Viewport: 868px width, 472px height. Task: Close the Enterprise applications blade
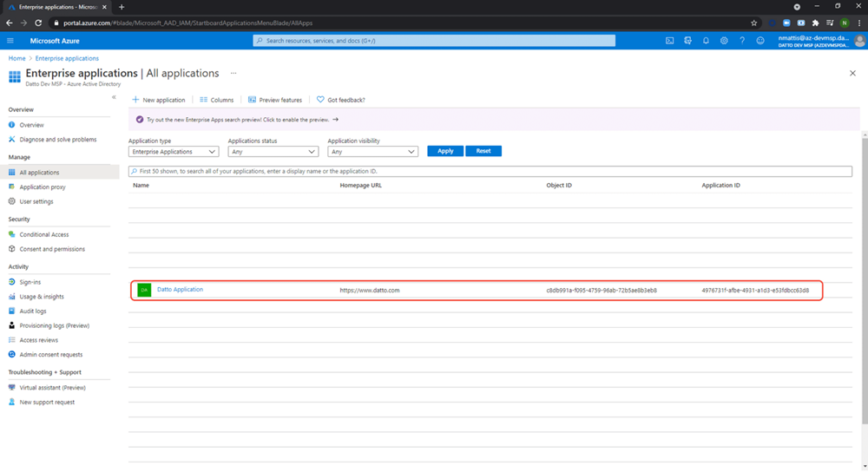[852, 74]
